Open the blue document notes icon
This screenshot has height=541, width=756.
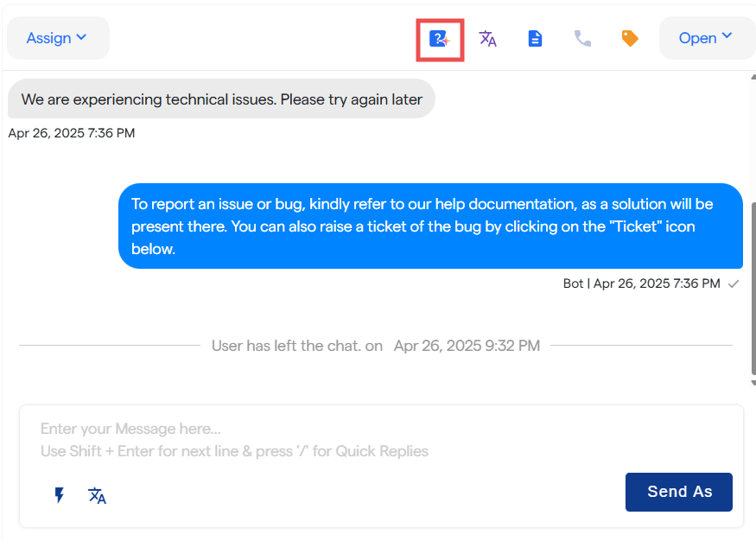536,39
